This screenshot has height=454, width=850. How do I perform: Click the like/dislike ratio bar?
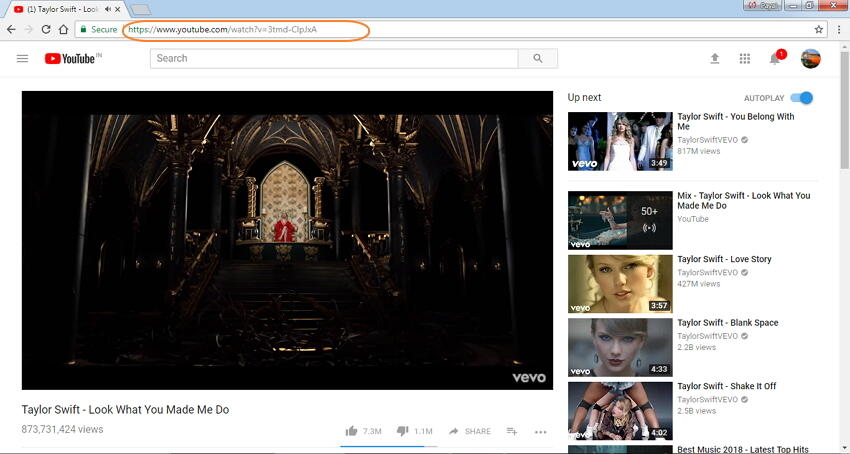point(389,446)
